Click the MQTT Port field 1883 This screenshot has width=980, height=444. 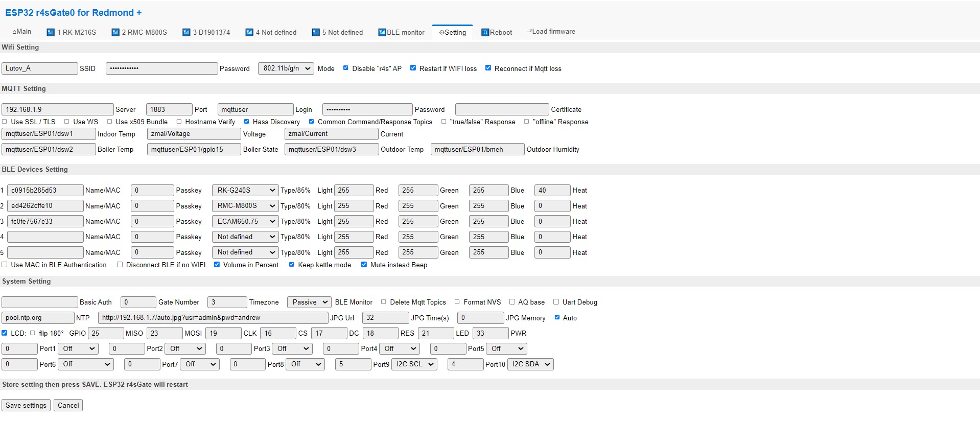pyautogui.click(x=169, y=109)
